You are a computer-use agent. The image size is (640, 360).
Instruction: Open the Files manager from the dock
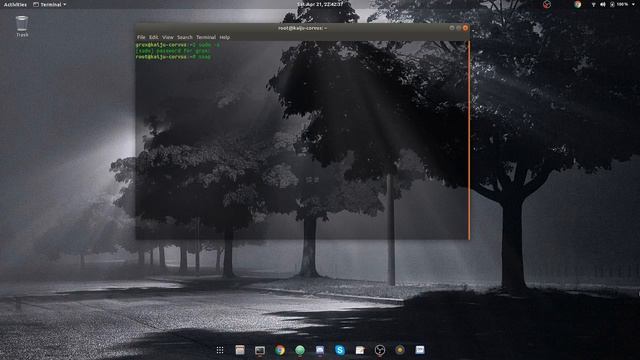[240, 350]
